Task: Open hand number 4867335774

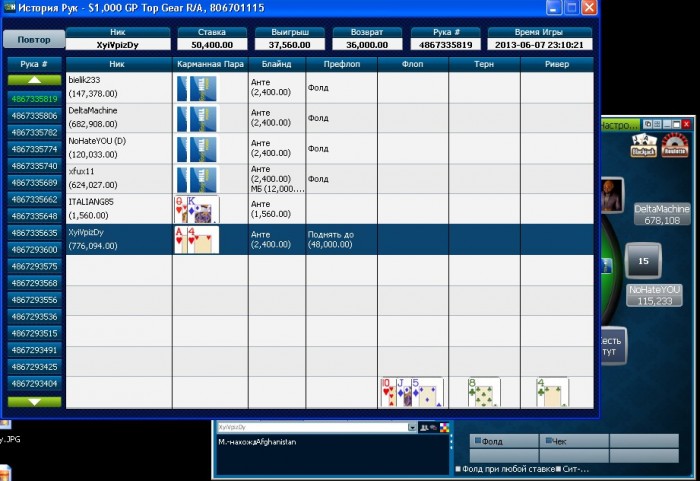Action: (34, 149)
